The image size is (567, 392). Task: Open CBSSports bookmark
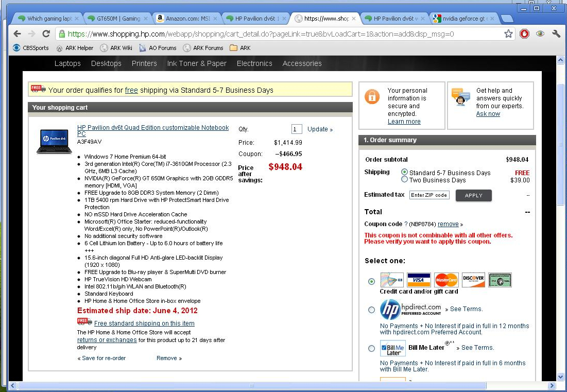point(31,48)
